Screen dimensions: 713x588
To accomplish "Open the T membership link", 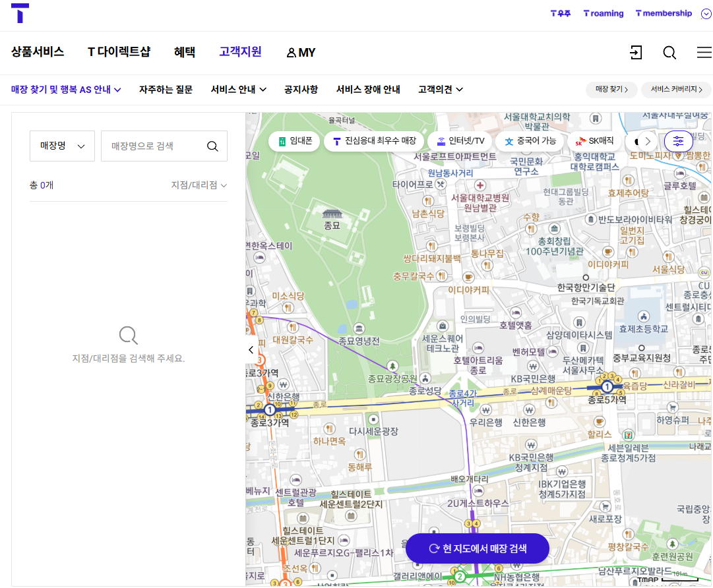I will pyautogui.click(x=664, y=14).
